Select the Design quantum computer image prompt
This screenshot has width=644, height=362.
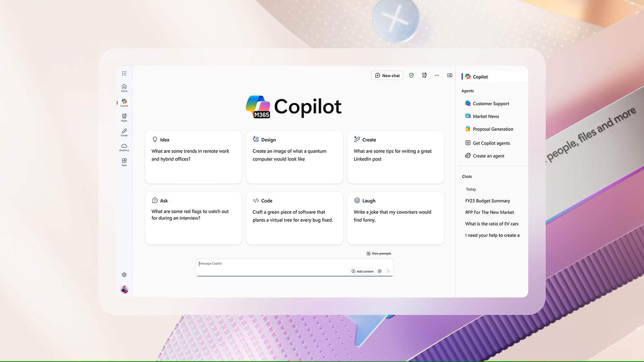(x=294, y=157)
